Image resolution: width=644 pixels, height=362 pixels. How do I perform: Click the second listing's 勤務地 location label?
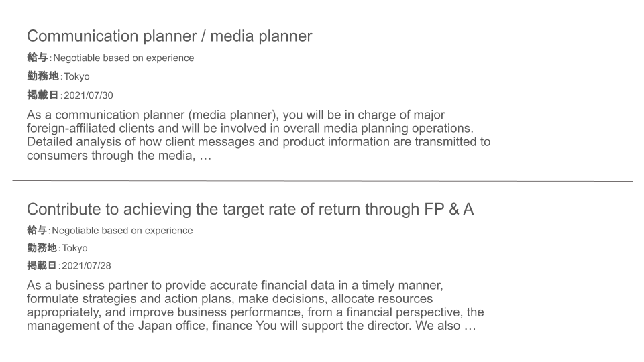click(42, 248)
